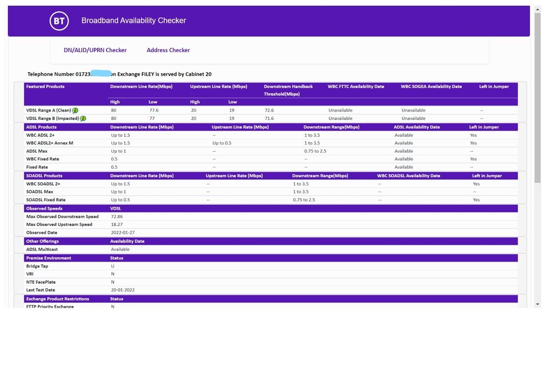This screenshot has height=392, width=554.
Task: Select the Premise Environment section header
Action: [48, 258]
